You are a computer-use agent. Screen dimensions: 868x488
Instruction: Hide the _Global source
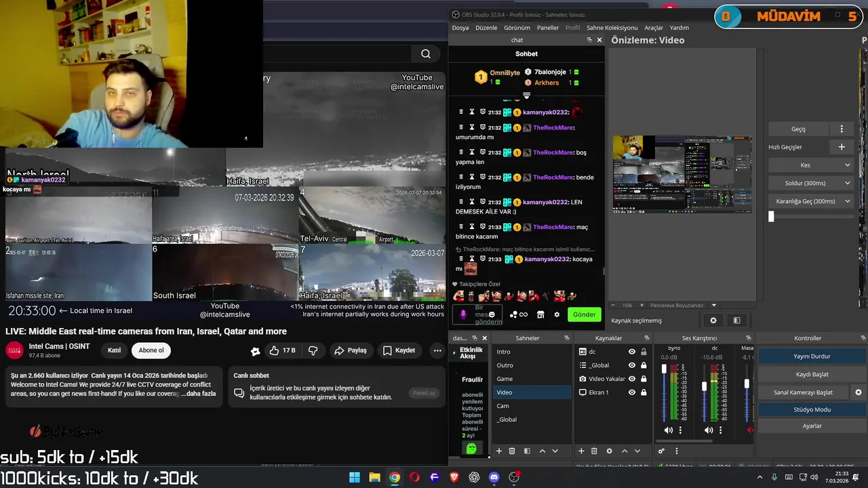pyautogui.click(x=632, y=365)
